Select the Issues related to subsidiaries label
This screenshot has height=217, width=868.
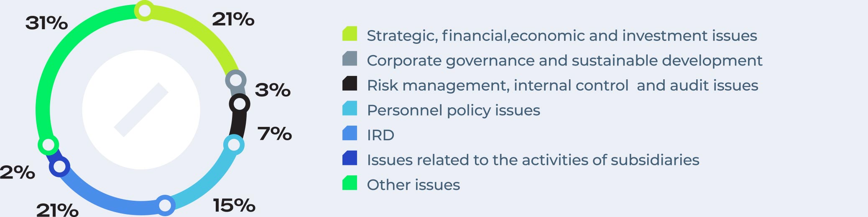pyautogui.click(x=533, y=160)
